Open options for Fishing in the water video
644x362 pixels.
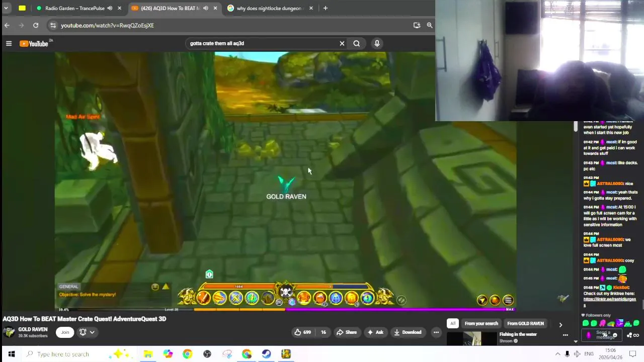point(566,335)
